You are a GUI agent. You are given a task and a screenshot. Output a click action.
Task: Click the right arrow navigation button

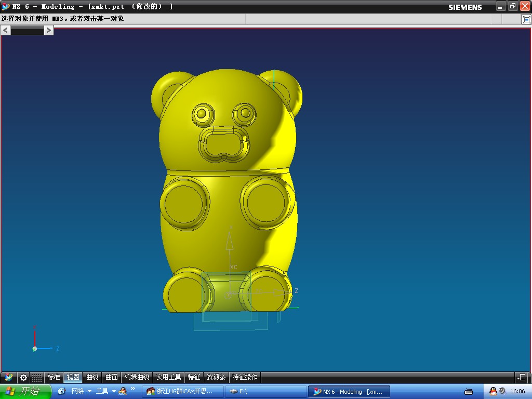click(x=48, y=31)
